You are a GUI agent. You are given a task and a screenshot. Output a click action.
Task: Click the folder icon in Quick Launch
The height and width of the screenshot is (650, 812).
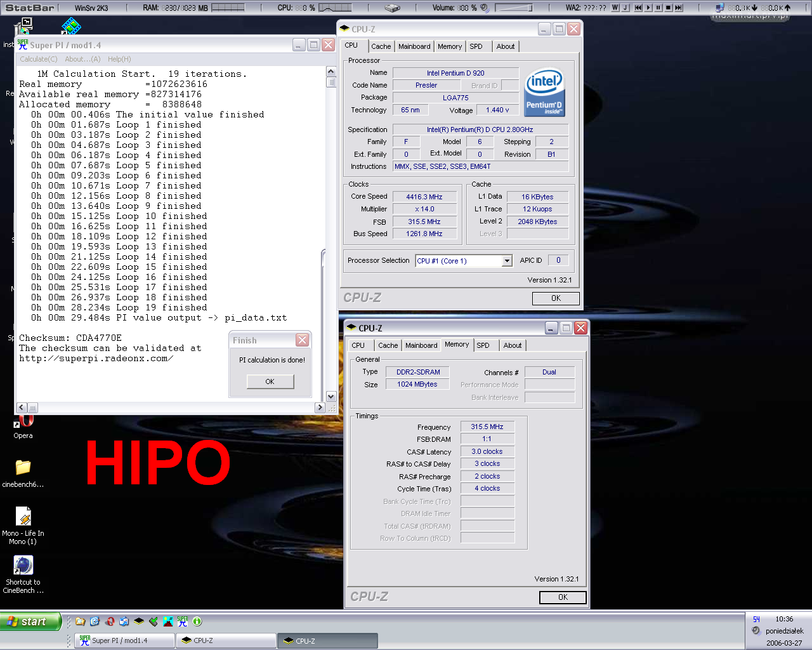point(81,621)
